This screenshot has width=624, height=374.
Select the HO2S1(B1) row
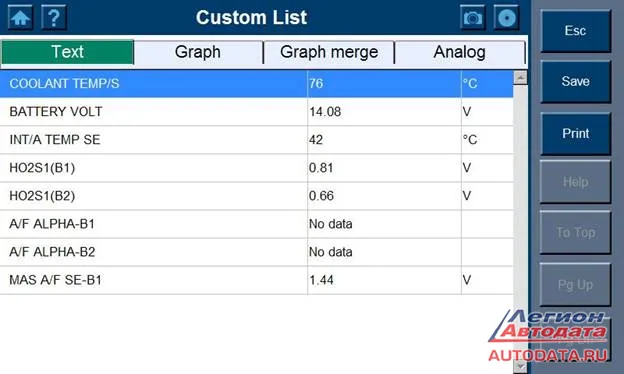(257, 168)
